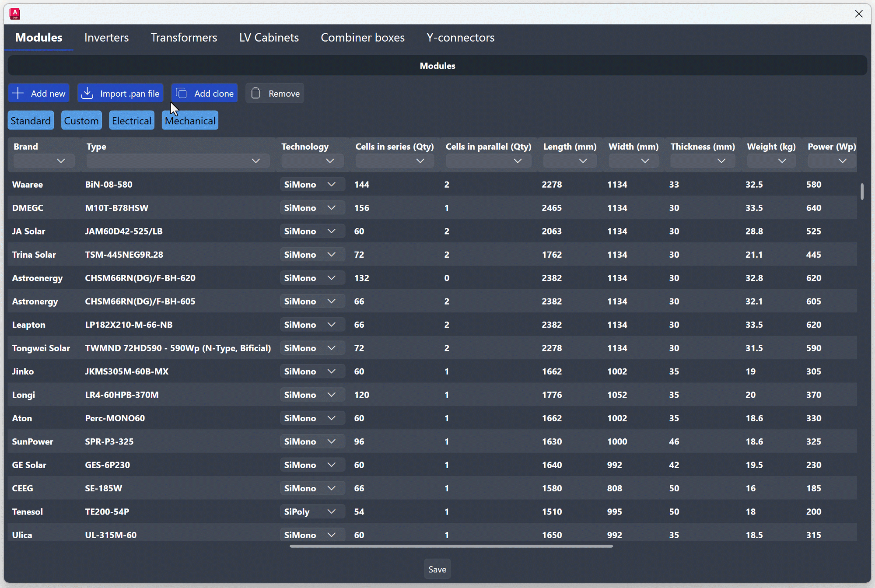
Task: Click the horizontal scrollbar of the table
Action: tap(451, 546)
